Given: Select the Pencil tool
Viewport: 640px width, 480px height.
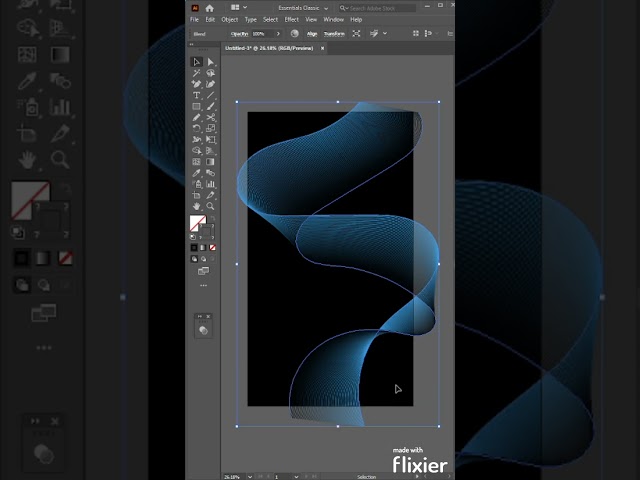Looking at the screenshot, I should click(x=196, y=118).
